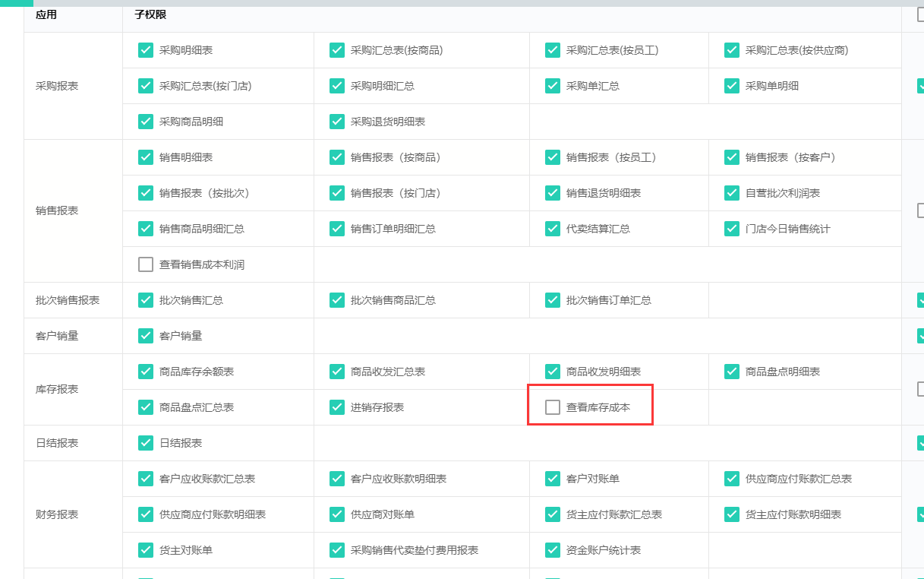The width and height of the screenshot is (924, 579).
Task: Uncheck the 客户应收账款明细表 checkbox
Action: pos(337,479)
